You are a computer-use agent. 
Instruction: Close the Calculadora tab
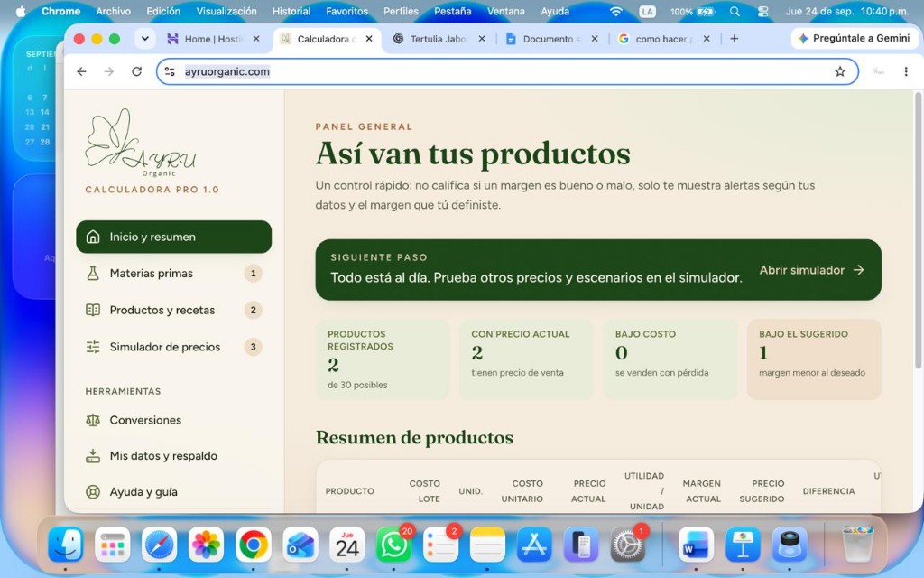pyautogui.click(x=369, y=38)
